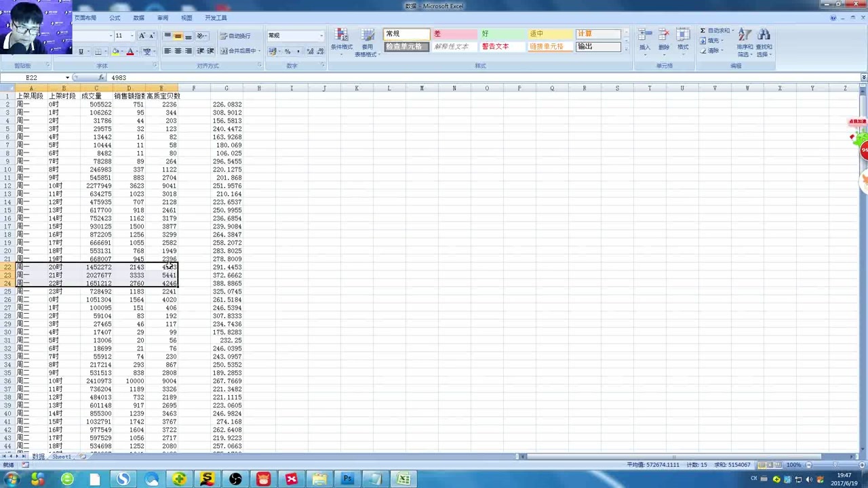This screenshot has width=868, height=488.
Task: Apply the Bad (差) cell style
Action: click(x=455, y=34)
